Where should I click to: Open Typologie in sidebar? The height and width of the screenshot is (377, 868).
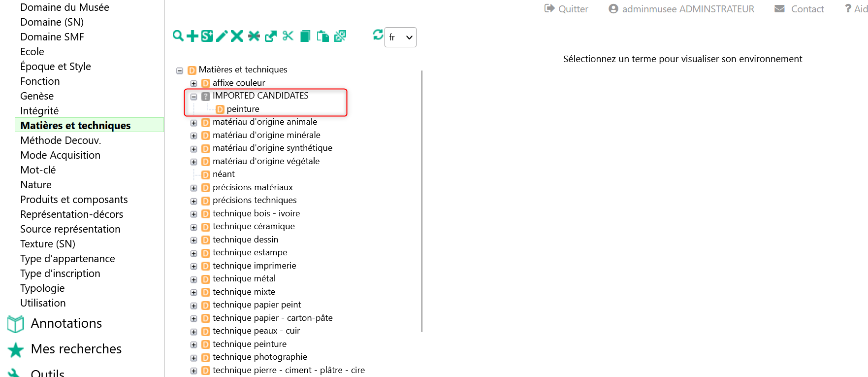coord(42,288)
